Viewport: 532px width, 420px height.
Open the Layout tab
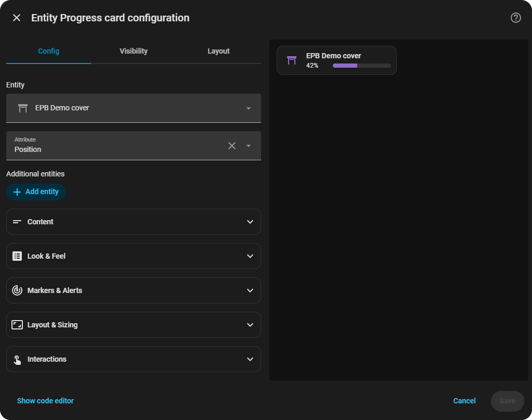(x=218, y=52)
